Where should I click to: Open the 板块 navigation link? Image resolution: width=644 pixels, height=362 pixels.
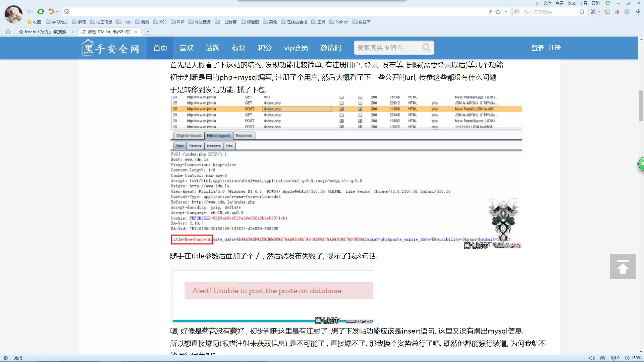(239, 48)
